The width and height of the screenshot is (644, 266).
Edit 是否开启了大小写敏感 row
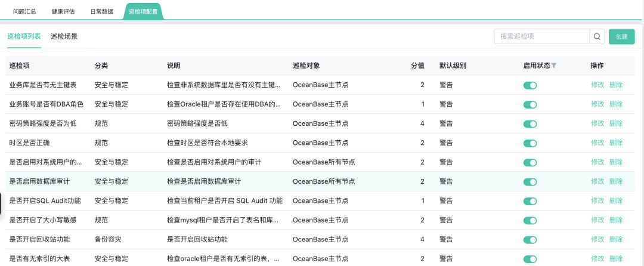597,220
